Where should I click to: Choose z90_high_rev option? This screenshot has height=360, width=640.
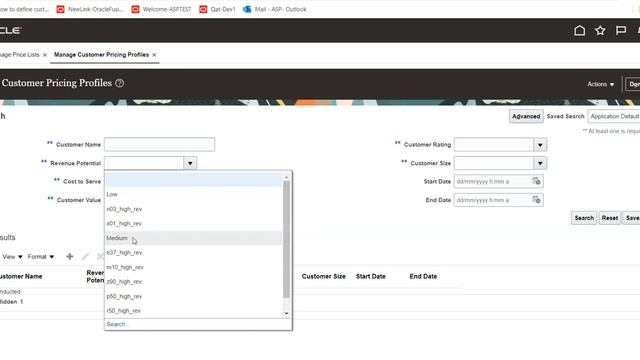(193, 282)
